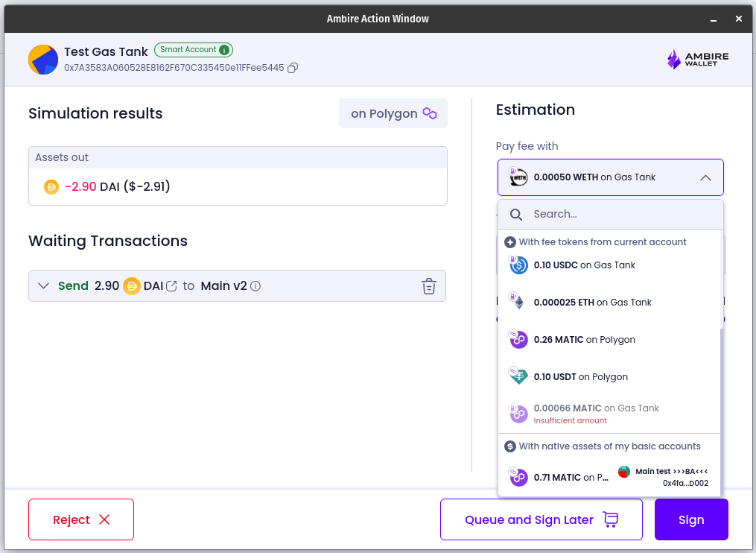Click the plus icon beside fee tokens header
This screenshot has width=756, height=553.
click(510, 242)
